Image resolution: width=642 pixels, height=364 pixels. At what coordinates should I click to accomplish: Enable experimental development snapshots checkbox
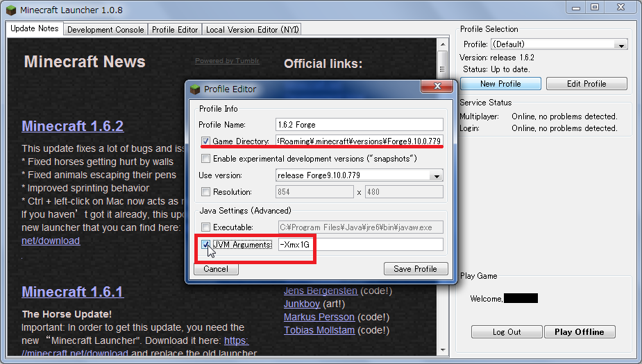pos(205,159)
